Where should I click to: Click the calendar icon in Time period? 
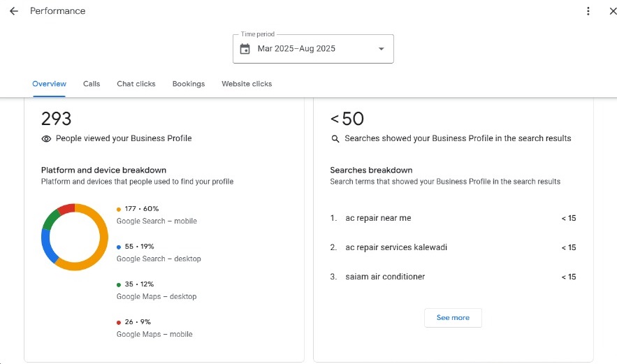pos(245,49)
